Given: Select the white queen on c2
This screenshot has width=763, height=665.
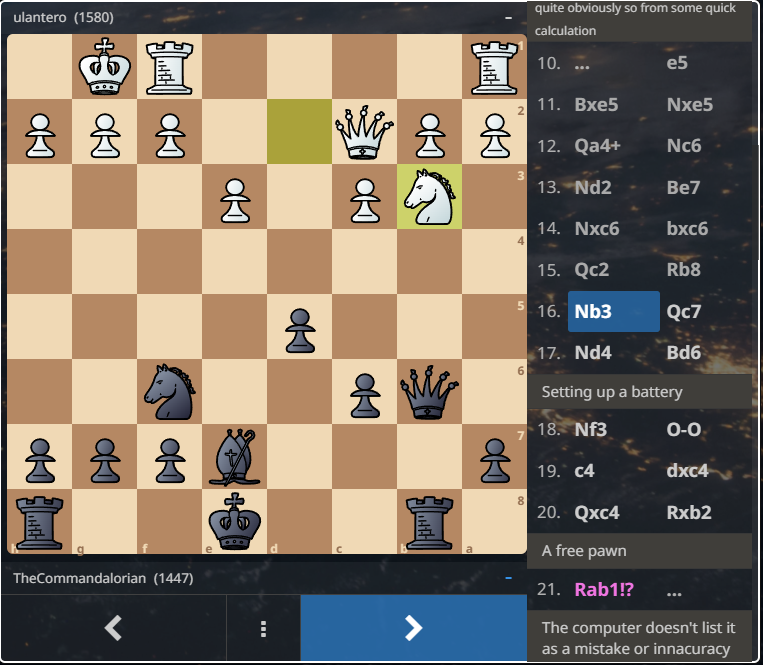Looking at the screenshot, I should click(364, 132).
